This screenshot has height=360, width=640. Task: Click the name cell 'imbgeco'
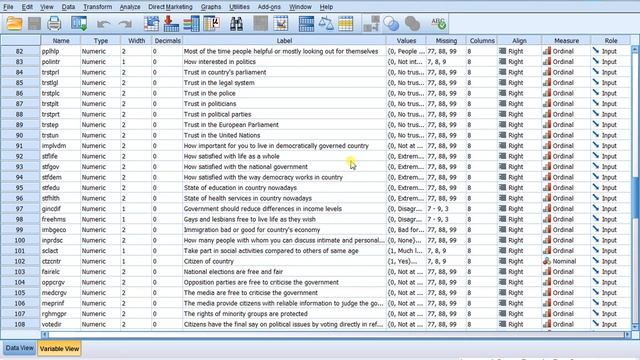point(60,230)
